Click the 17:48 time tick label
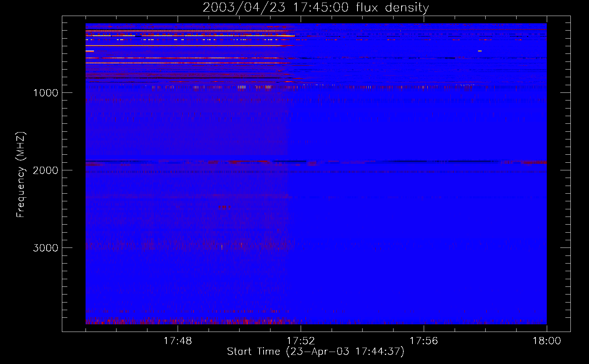 coord(178,341)
